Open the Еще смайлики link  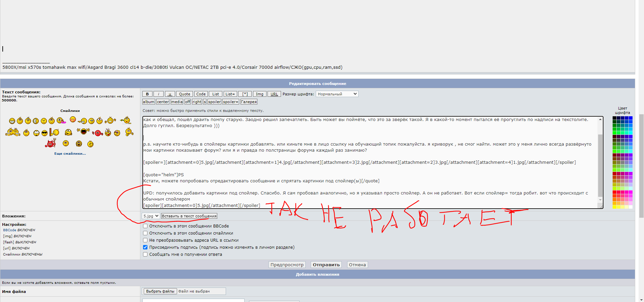(x=70, y=154)
